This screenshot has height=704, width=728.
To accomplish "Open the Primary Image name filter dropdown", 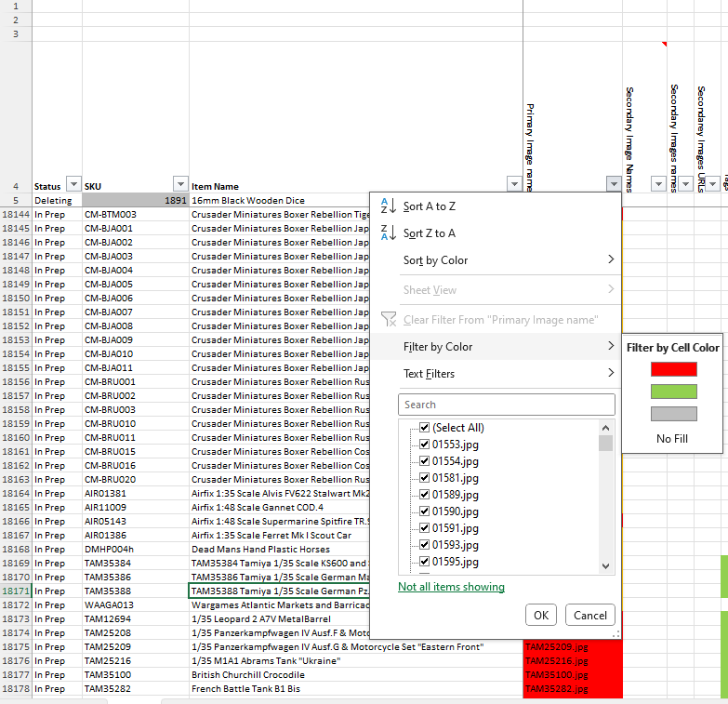I will tap(614, 184).
